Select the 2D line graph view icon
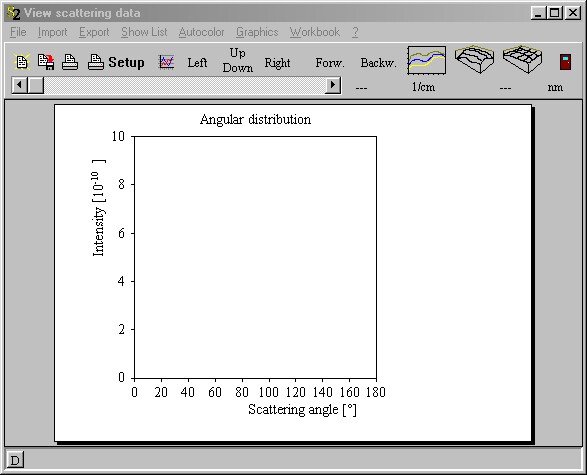 pos(427,60)
